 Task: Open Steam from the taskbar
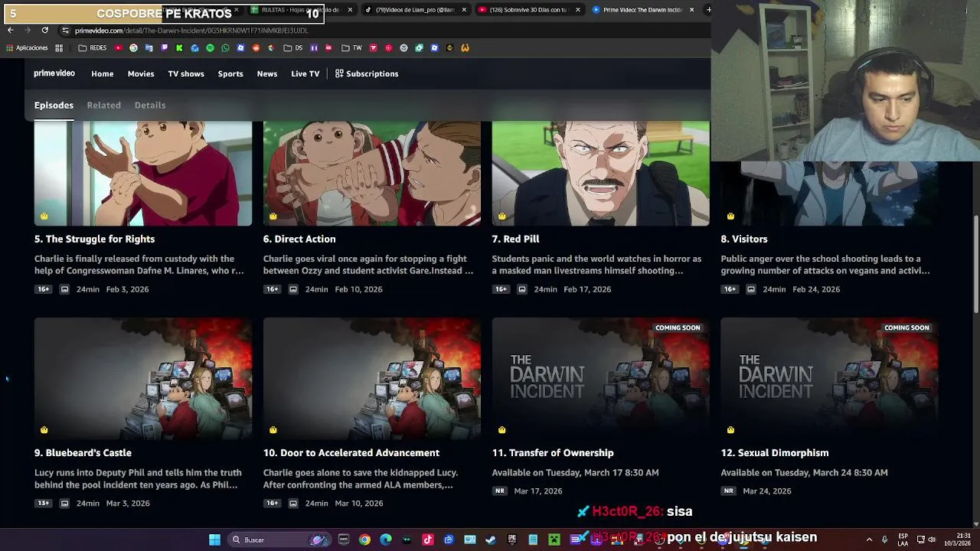tap(491, 540)
